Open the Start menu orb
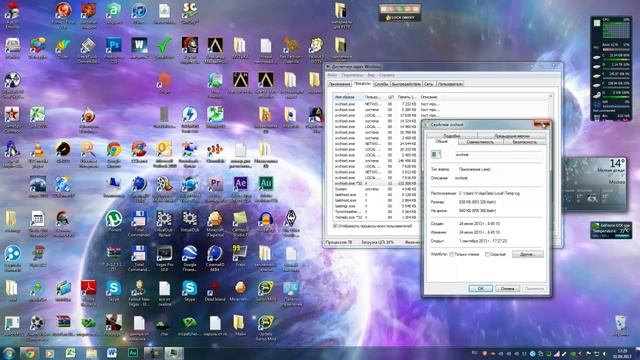Image resolution: width=640 pixels, height=360 pixels. [x=8, y=353]
